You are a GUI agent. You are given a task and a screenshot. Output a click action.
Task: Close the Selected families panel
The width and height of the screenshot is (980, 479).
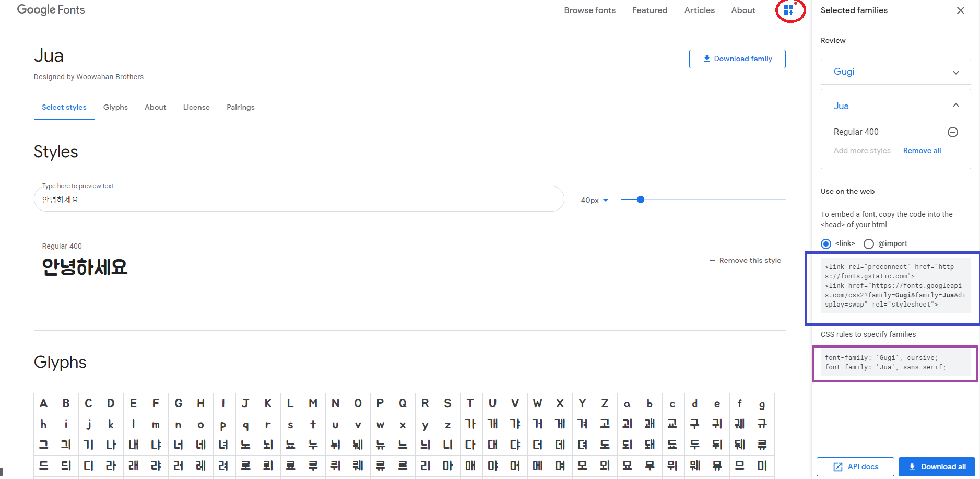click(960, 10)
